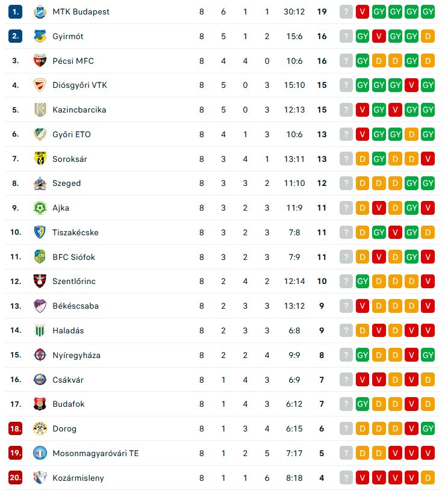Image resolution: width=448 pixels, height=491 pixels.
Task: Click the Nyíregyháza team name
Action: click(x=76, y=356)
